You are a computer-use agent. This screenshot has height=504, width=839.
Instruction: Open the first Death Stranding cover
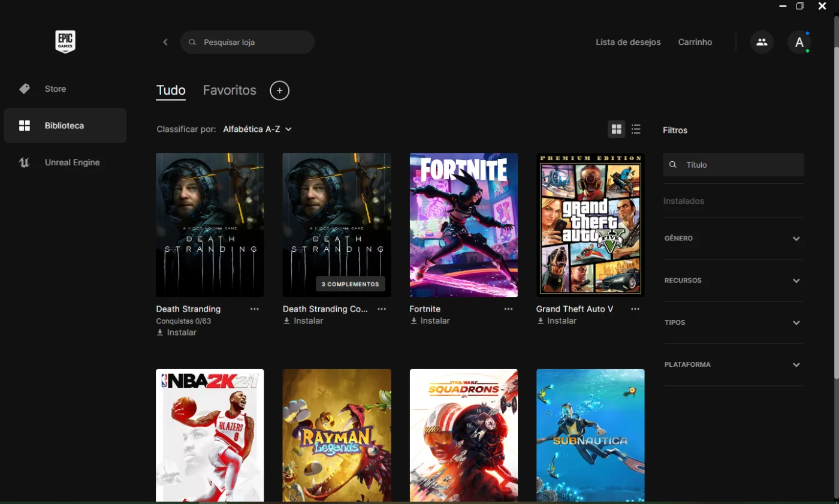click(x=210, y=225)
